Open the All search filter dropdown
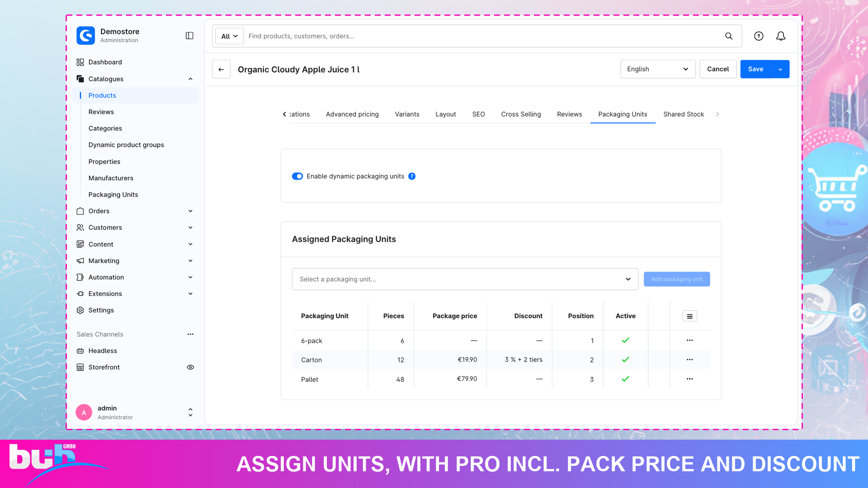The height and width of the screenshot is (488, 868). 229,36
